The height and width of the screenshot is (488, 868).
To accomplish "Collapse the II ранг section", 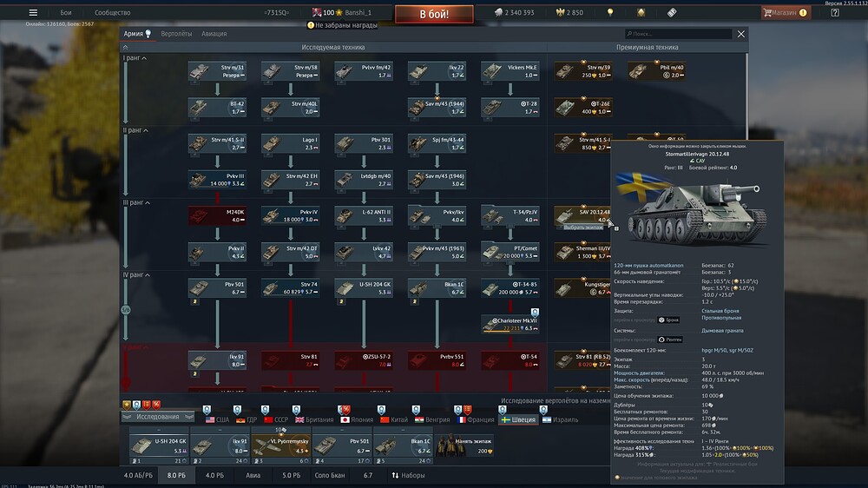I will coord(135,130).
